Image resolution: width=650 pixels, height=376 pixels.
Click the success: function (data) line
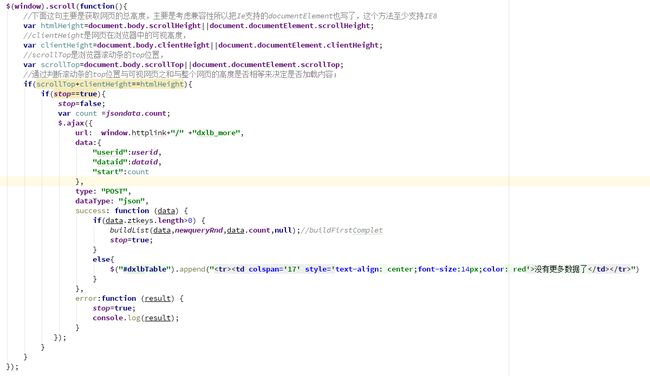[x=132, y=211]
